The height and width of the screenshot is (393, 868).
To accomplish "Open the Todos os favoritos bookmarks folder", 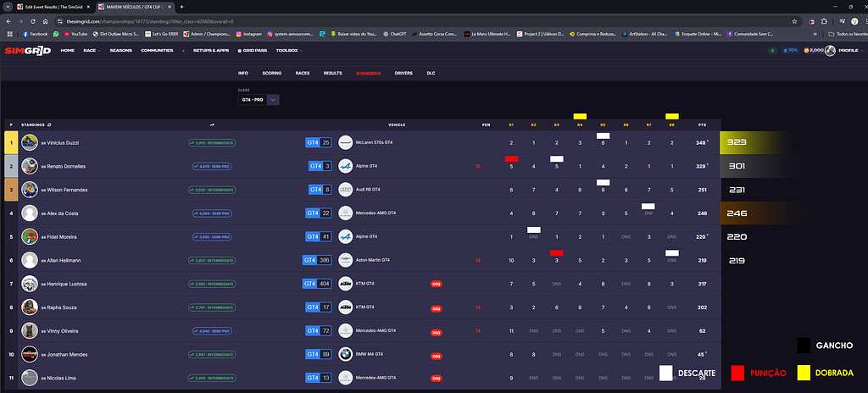I will 848,34.
